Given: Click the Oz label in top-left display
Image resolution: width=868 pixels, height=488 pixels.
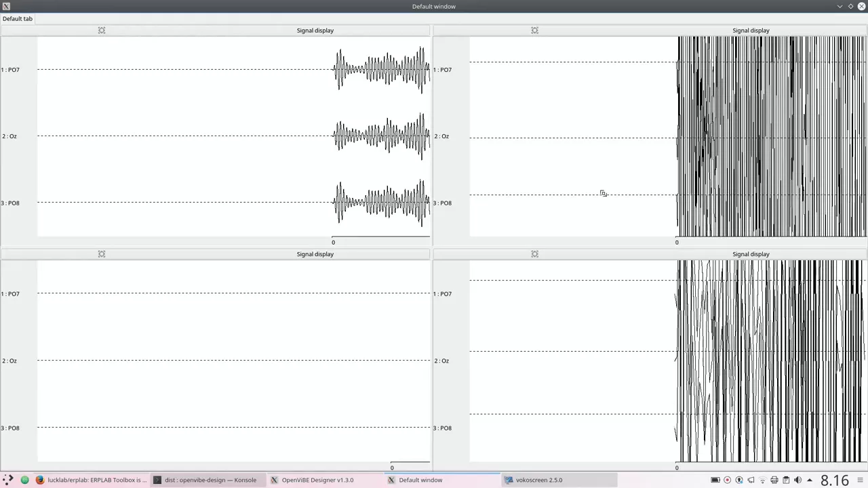Looking at the screenshot, I should point(9,136).
